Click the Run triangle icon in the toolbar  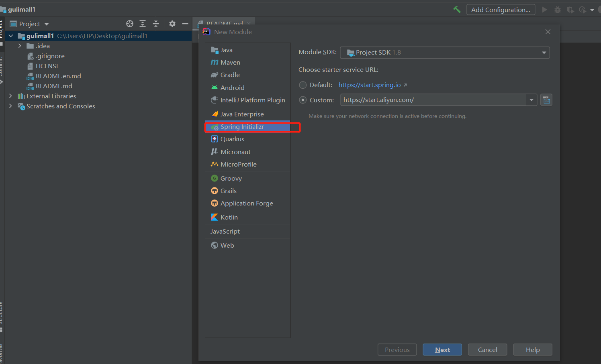(x=544, y=10)
